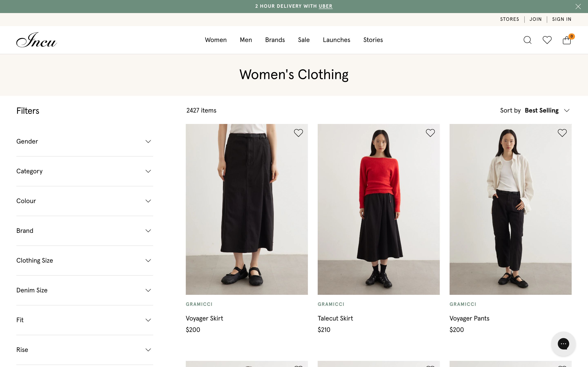Dismiss the delivery banner

(578, 7)
